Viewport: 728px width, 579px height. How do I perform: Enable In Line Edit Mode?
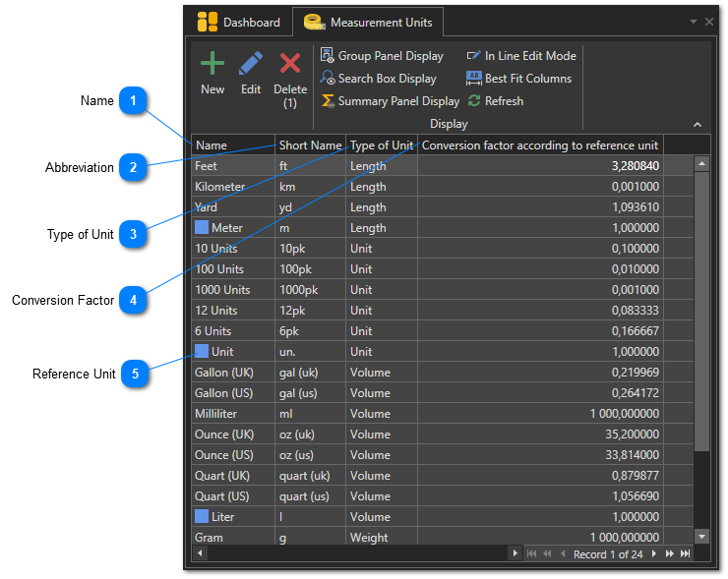click(521, 56)
